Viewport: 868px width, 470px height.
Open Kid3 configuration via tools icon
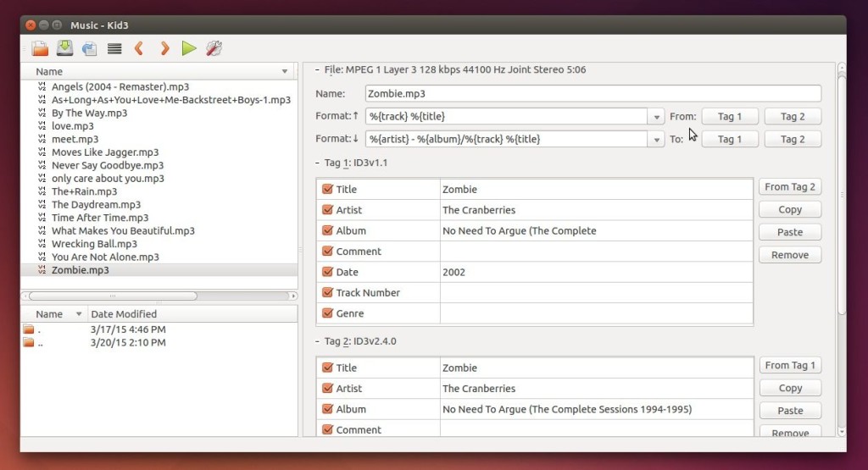(214, 48)
